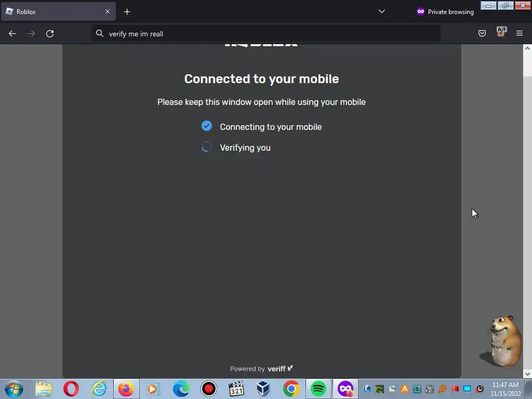The width and height of the screenshot is (532, 399).
Task: Click the Powered by veriff link
Action: 261,368
